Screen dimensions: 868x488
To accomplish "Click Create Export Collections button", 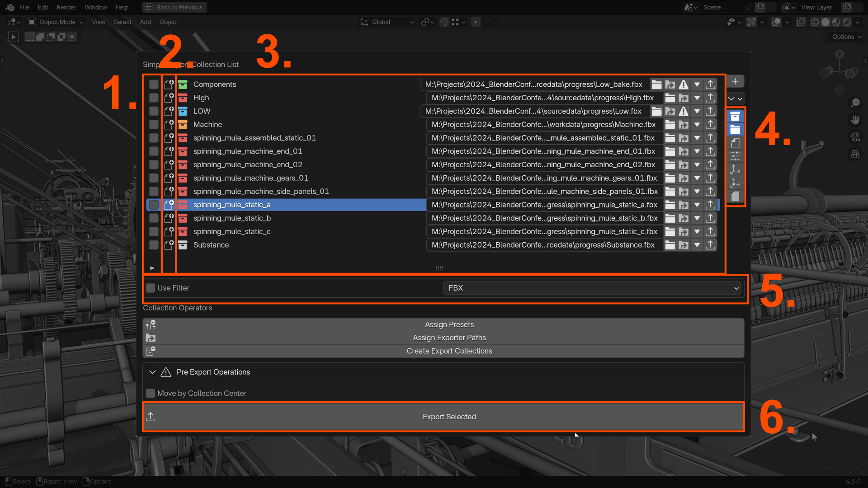I will tap(443, 351).
